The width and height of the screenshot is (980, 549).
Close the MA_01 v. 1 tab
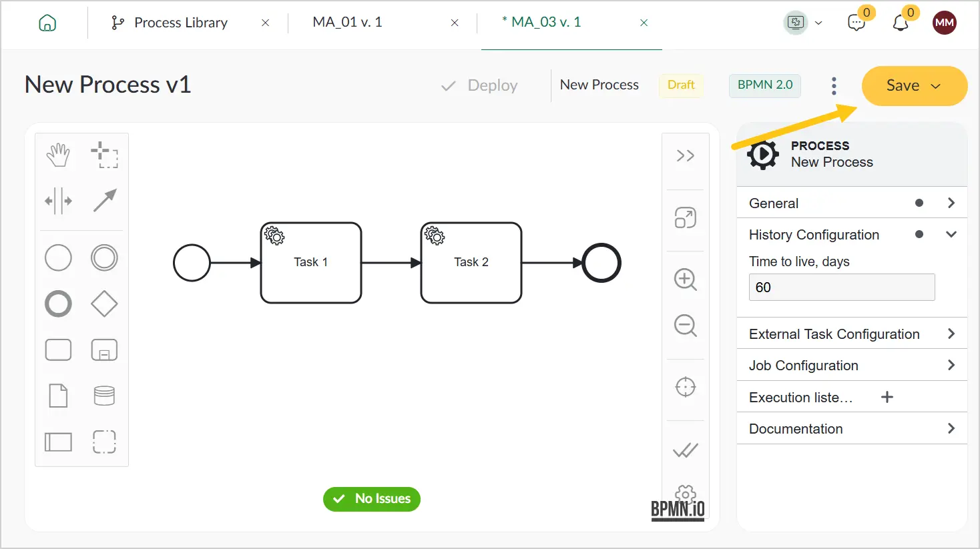(455, 23)
